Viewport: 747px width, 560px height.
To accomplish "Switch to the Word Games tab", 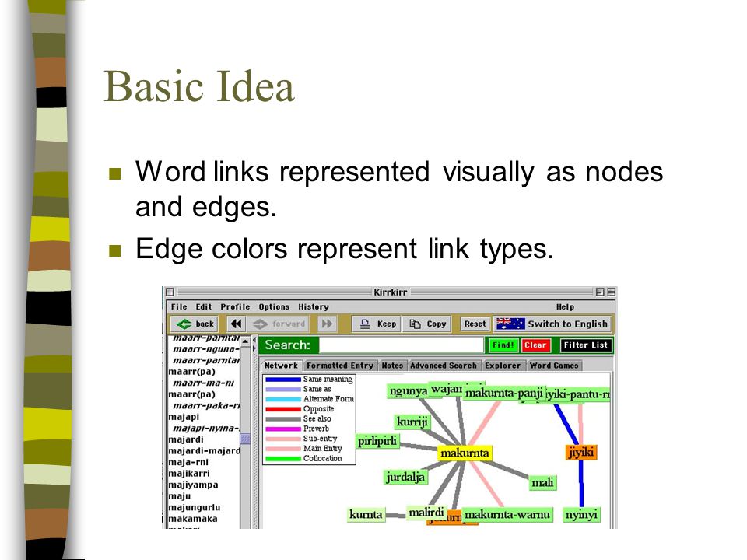I will (554, 366).
